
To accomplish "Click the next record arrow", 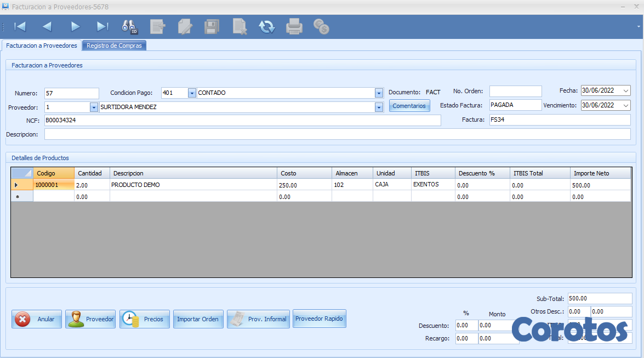I will pyautogui.click(x=75, y=26).
